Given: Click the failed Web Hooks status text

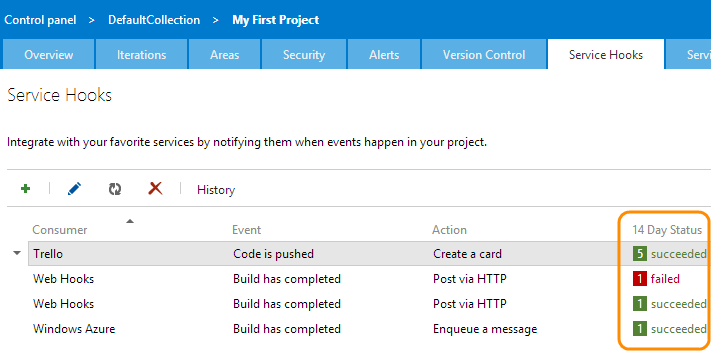Looking at the screenshot, I should point(665,279).
